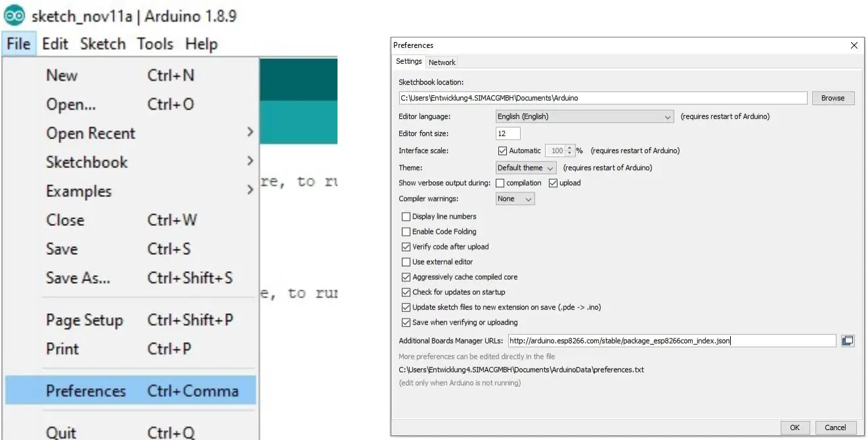Image resolution: width=868 pixels, height=440 pixels.
Task: Choose Open... from the File menu
Action: (131, 104)
